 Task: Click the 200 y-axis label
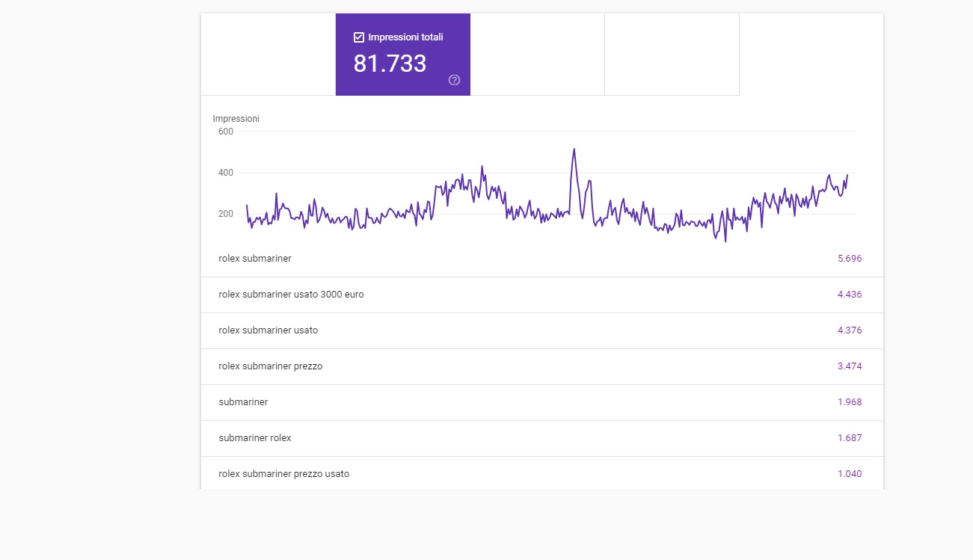(225, 214)
